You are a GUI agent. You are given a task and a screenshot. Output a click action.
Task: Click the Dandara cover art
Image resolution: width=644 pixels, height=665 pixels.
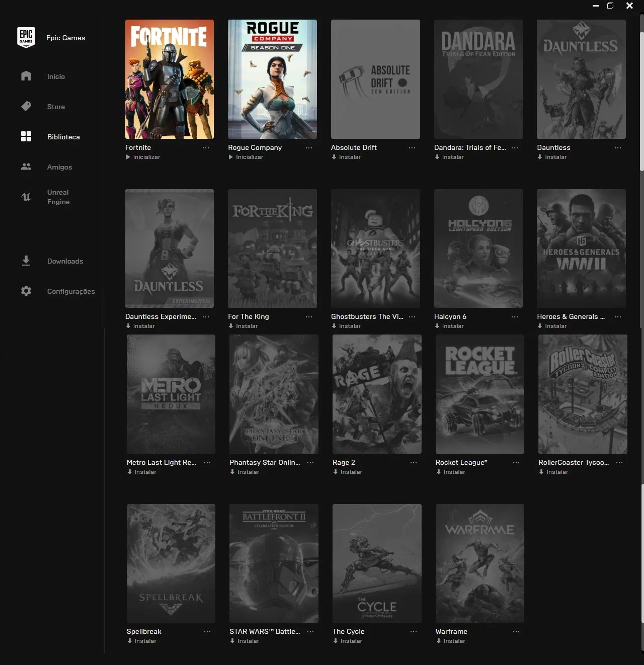tap(478, 79)
